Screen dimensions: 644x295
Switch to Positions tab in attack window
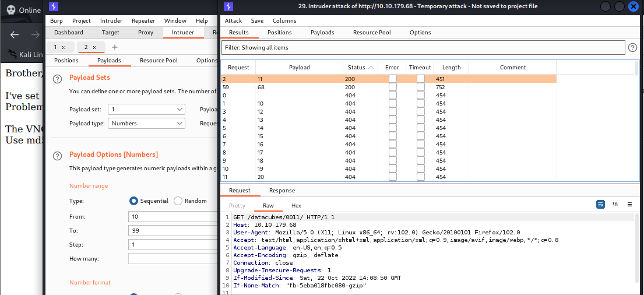point(279,33)
